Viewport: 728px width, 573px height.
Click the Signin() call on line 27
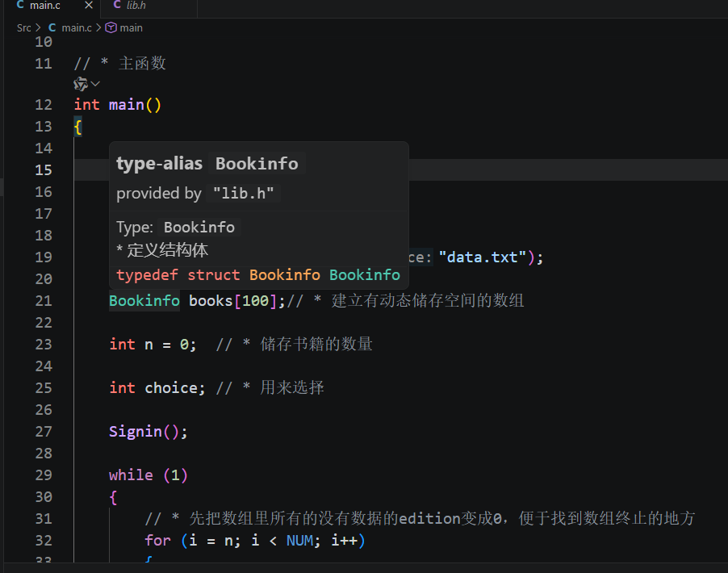click(149, 432)
